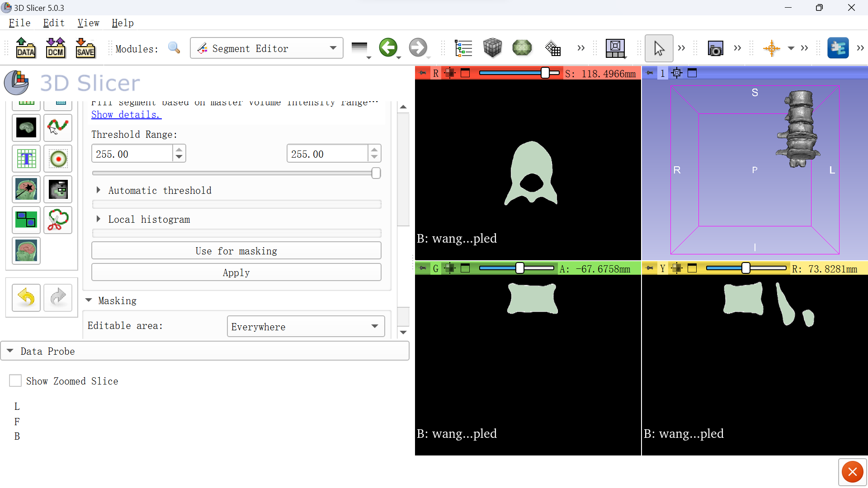Open the DCM DICOM import icon
Screen dimensions: 868x488
tap(56, 48)
